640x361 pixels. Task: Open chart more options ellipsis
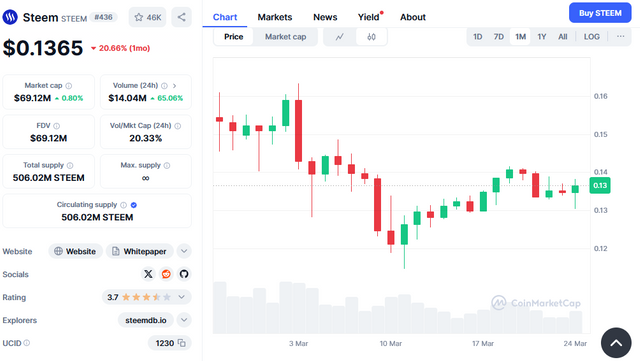(620, 37)
